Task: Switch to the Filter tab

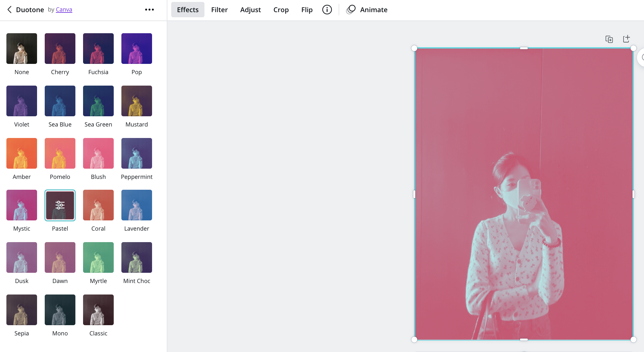Action: pyautogui.click(x=219, y=10)
